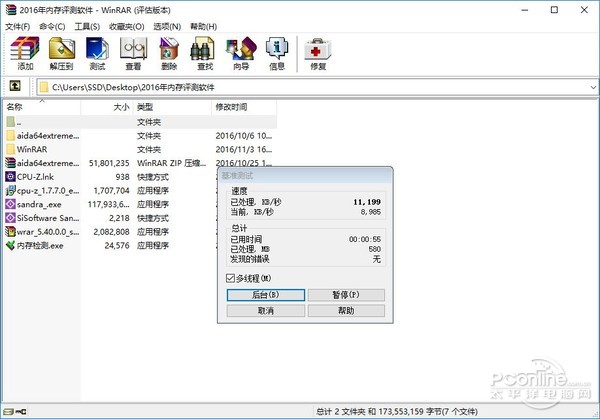Click the 测试 (Test) toolbar icon
Screen dimensions: 600x419
coord(97,54)
